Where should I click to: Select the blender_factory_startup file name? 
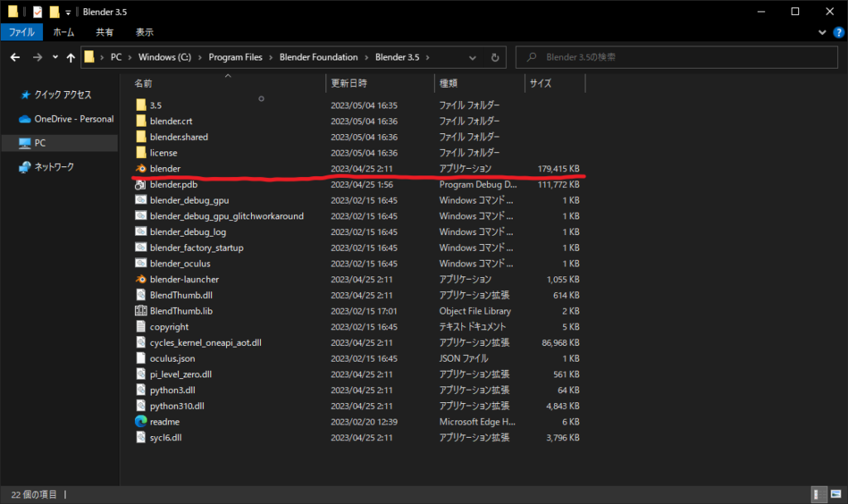click(196, 247)
